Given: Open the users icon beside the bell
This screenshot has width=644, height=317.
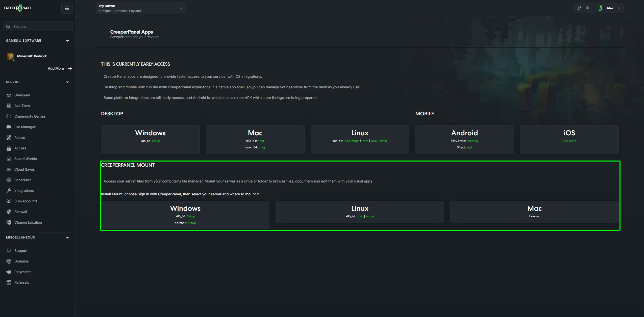Looking at the screenshot, I should 579,8.
